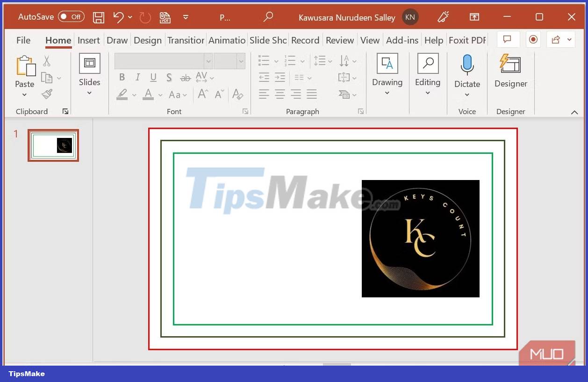Open the Font dialog box launcher

point(245,111)
